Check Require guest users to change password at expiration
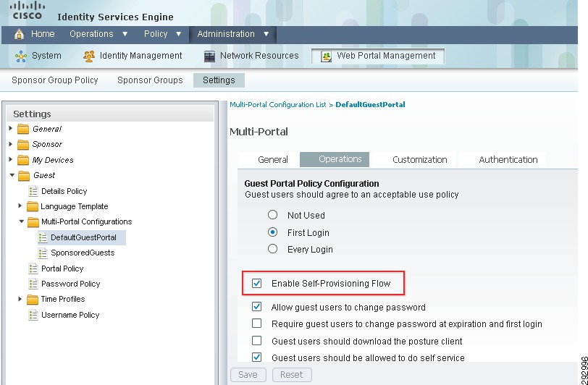 coord(256,323)
